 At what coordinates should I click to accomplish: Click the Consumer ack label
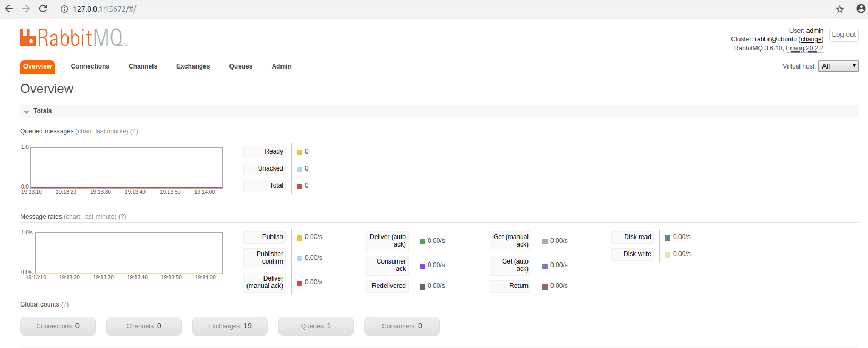pyautogui.click(x=387, y=265)
